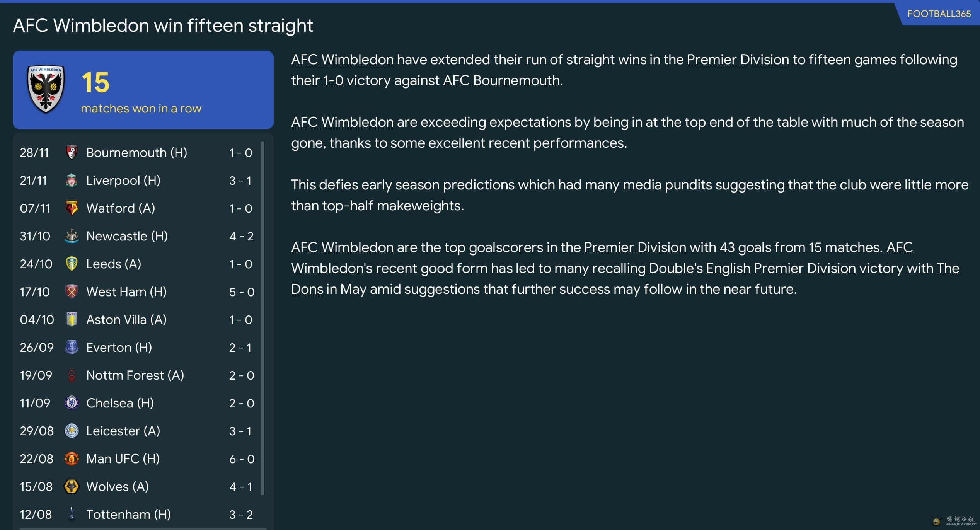Follow the Premier Division link in first paragraph
980x530 pixels.
[x=738, y=60]
